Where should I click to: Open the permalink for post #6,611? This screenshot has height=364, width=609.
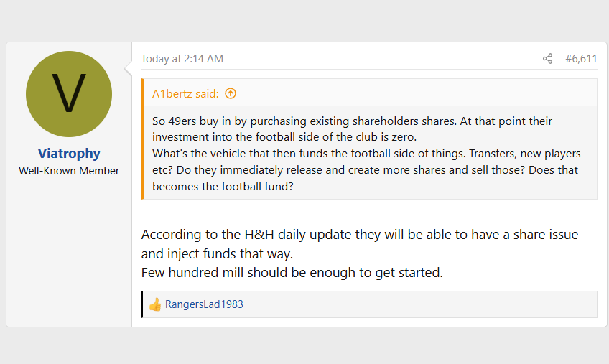pyautogui.click(x=581, y=59)
